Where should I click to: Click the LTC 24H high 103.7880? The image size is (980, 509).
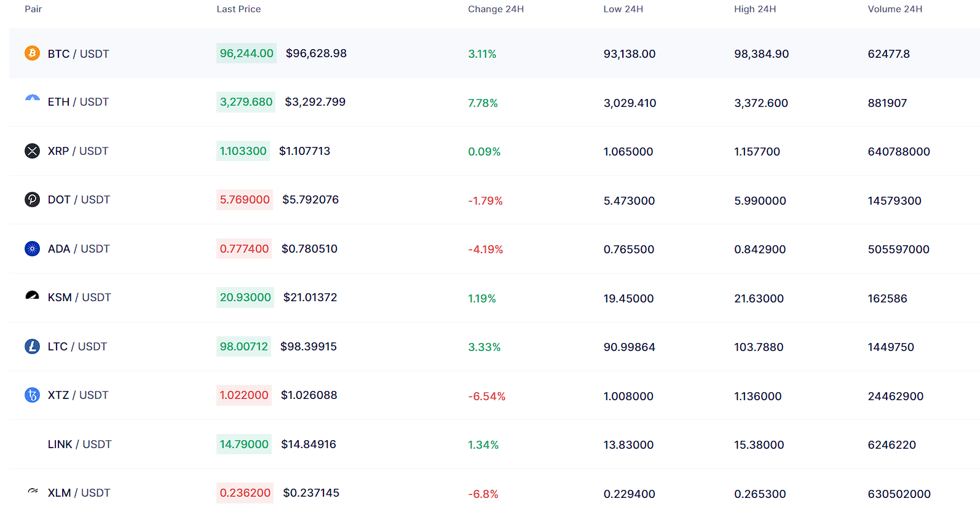coord(759,347)
